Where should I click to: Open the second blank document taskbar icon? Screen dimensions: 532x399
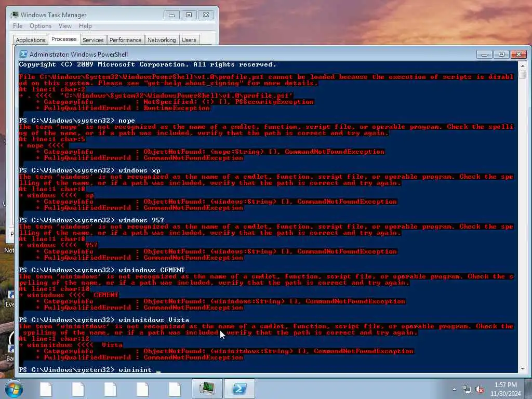tap(78, 389)
